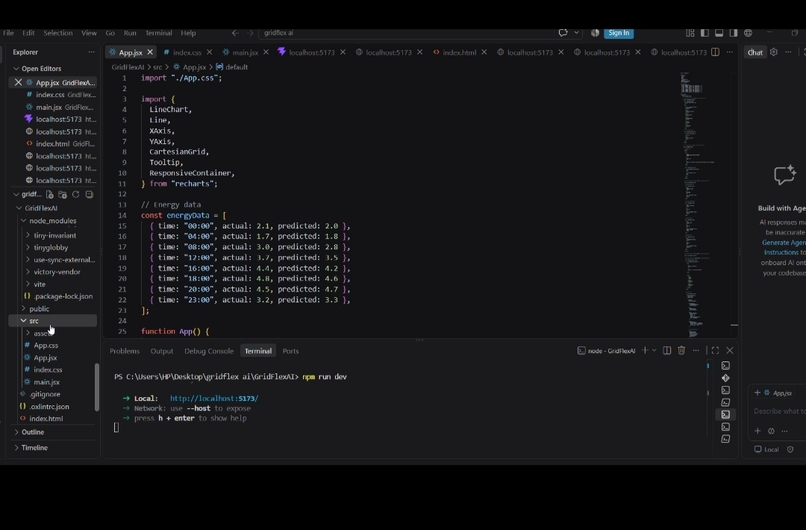The height and width of the screenshot is (530, 806).
Task: Refresh the Explorer file tree
Action: pyautogui.click(x=76, y=194)
